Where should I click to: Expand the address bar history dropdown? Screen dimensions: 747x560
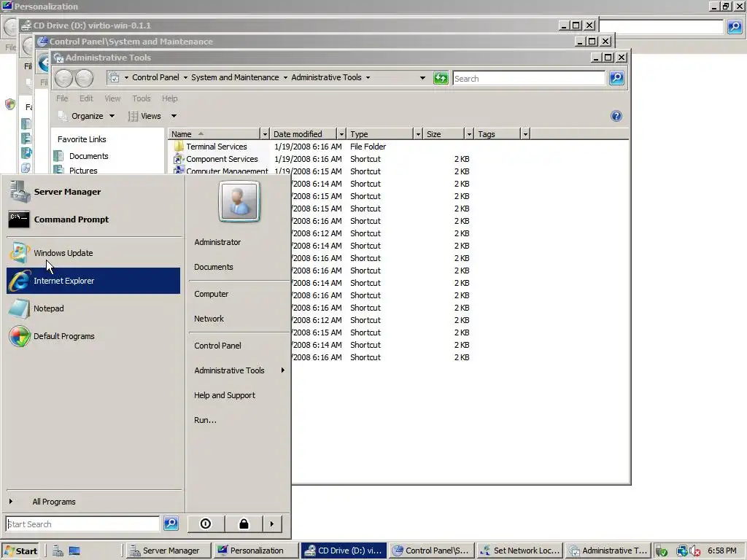tap(422, 77)
